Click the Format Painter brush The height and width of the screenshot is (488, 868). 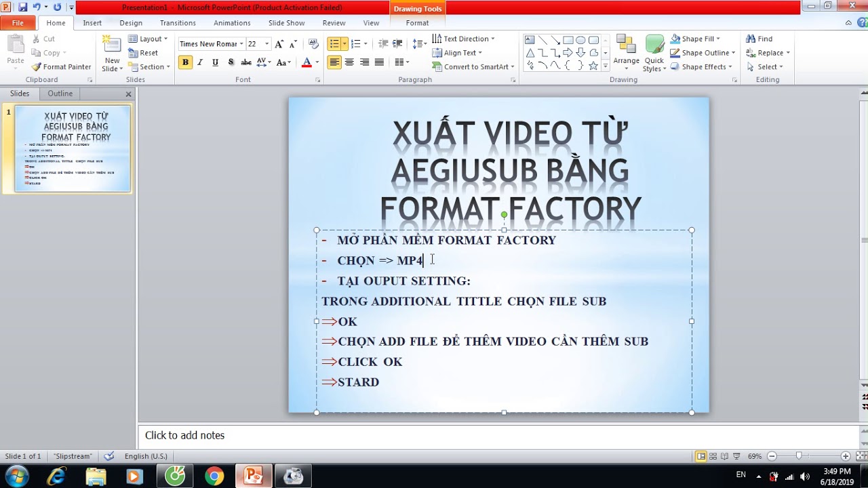[61, 67]
